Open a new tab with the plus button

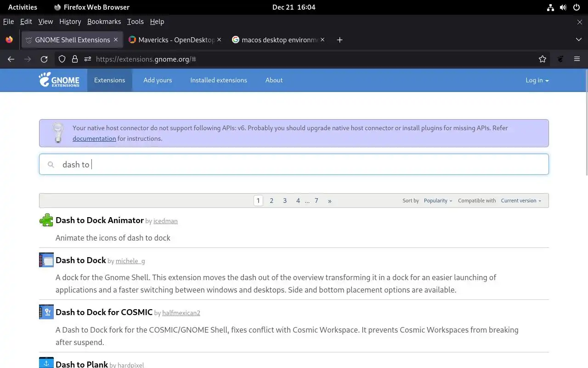(339, 40)
